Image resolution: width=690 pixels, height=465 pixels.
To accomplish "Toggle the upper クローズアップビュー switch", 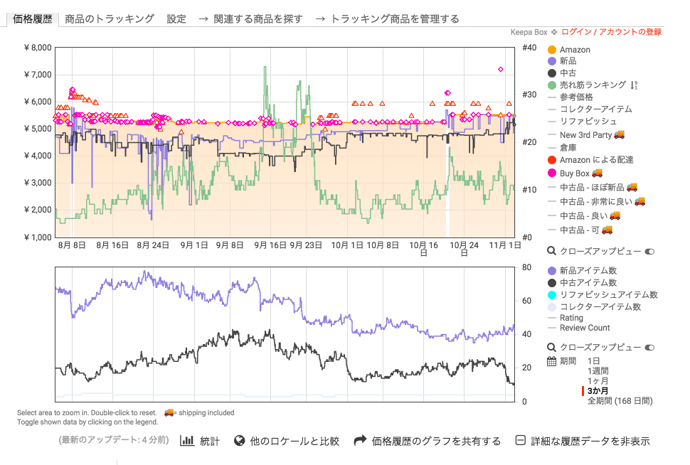I will point(649,252).
